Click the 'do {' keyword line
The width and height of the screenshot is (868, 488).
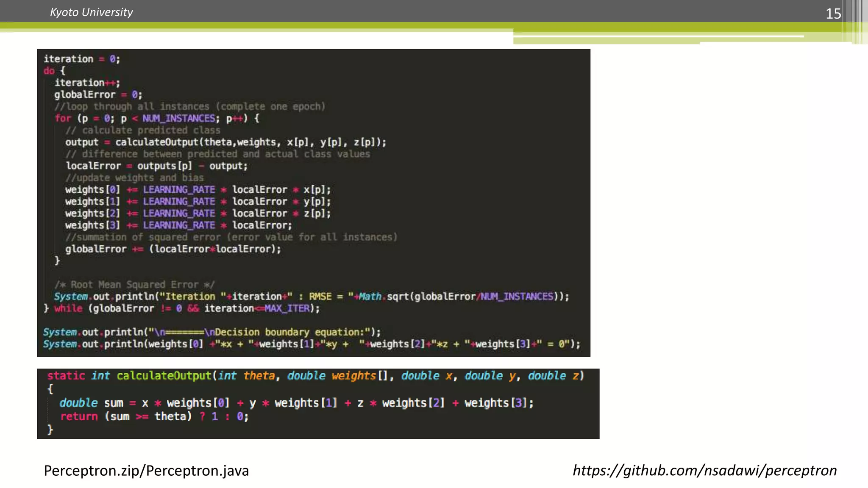coord(54,71)
